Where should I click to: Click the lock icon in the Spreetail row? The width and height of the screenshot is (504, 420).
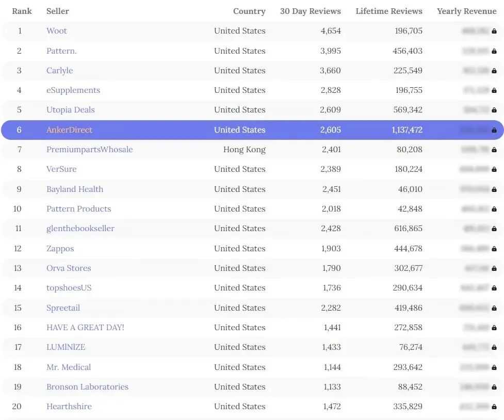pyautogui.click(x=494, y=308)
